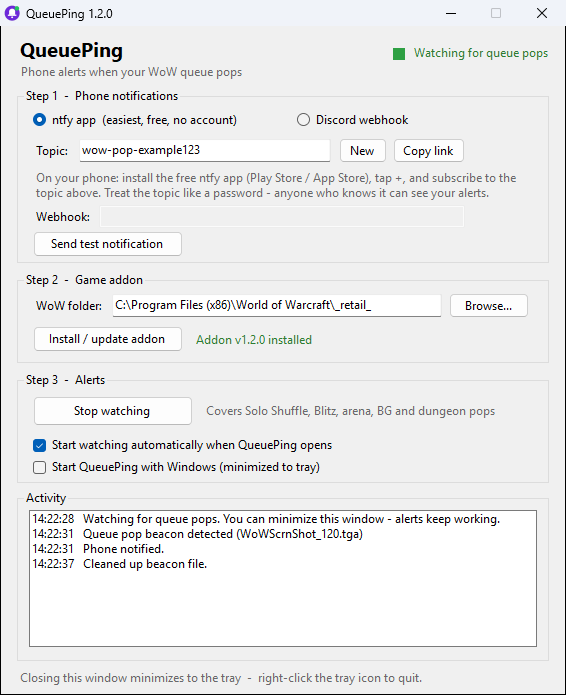Close the QueuePing window to tray
Image resolution: width=566 pixels, height=695 pixels.
(542, 13)
